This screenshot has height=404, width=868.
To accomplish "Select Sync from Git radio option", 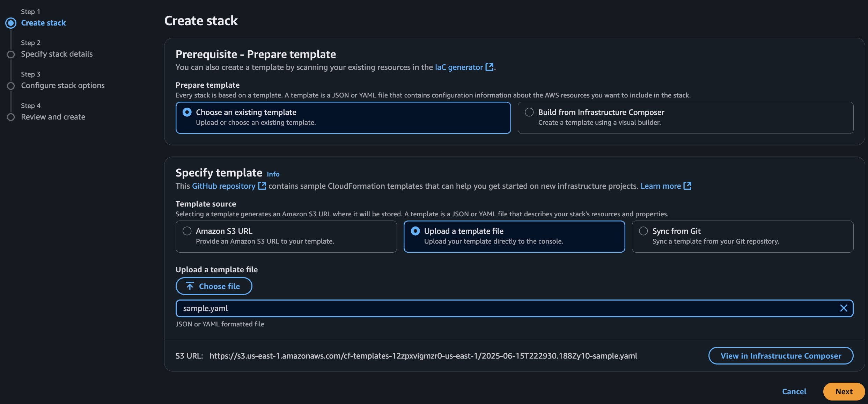I will click(643, 231).
